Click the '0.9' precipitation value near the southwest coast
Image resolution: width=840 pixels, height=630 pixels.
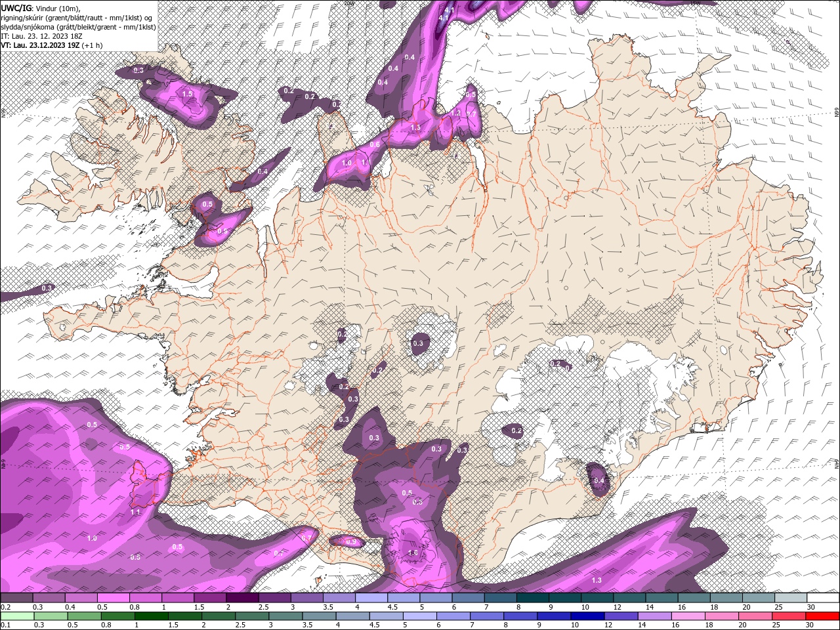tap(351, 542)
